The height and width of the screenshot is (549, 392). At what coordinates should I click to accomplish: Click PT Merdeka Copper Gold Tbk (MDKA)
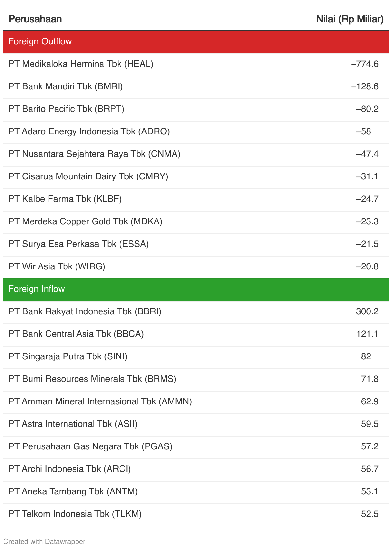(85, 221)
